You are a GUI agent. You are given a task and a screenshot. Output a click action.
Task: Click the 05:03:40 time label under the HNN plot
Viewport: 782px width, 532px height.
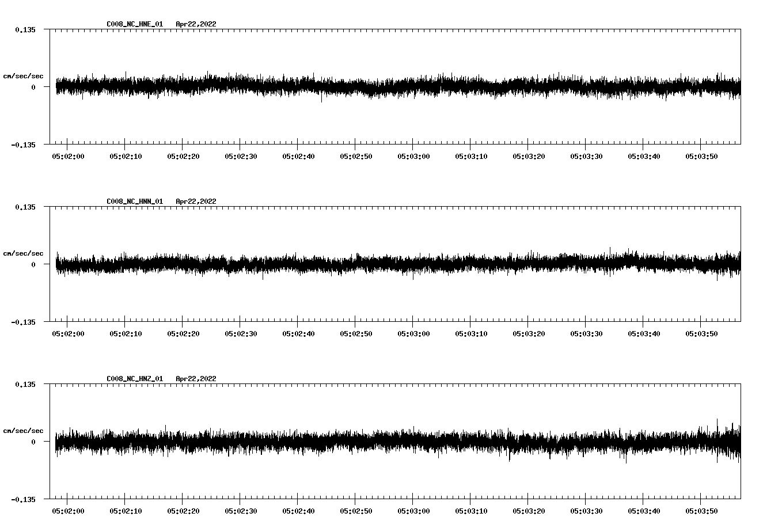pyautogui.click(x=644, y=333)
